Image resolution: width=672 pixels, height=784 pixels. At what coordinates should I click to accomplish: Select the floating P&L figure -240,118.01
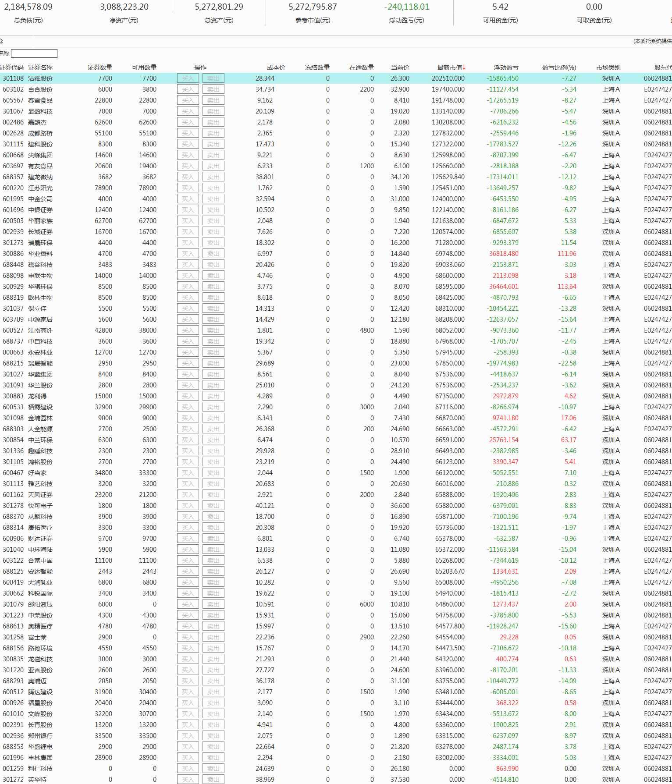[406, 7]
